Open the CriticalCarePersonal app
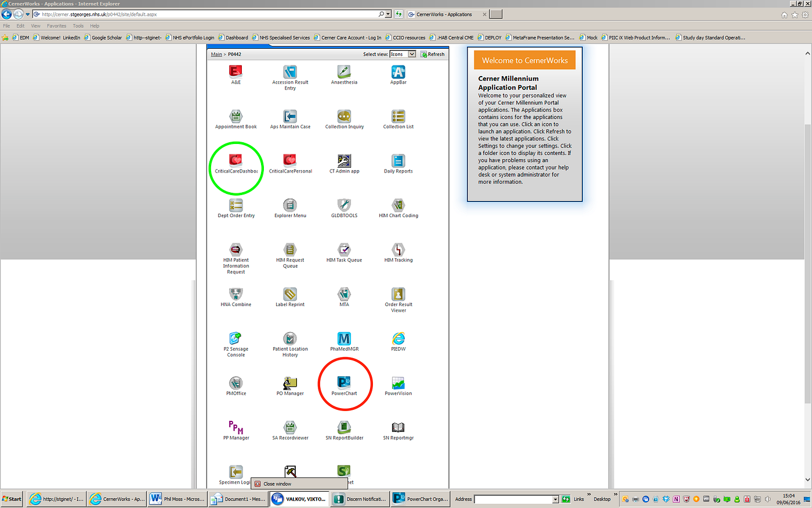Image resolution: width=812 pixels, height=508 pixels. [x=290, y=161]
